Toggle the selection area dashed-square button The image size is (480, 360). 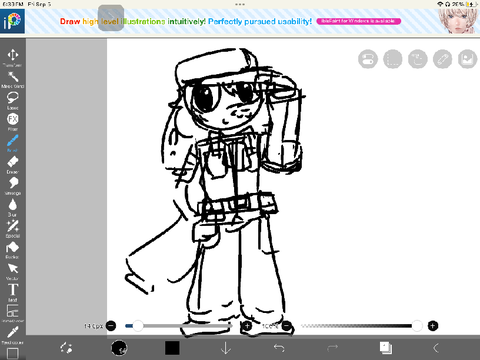click(393, 59)
